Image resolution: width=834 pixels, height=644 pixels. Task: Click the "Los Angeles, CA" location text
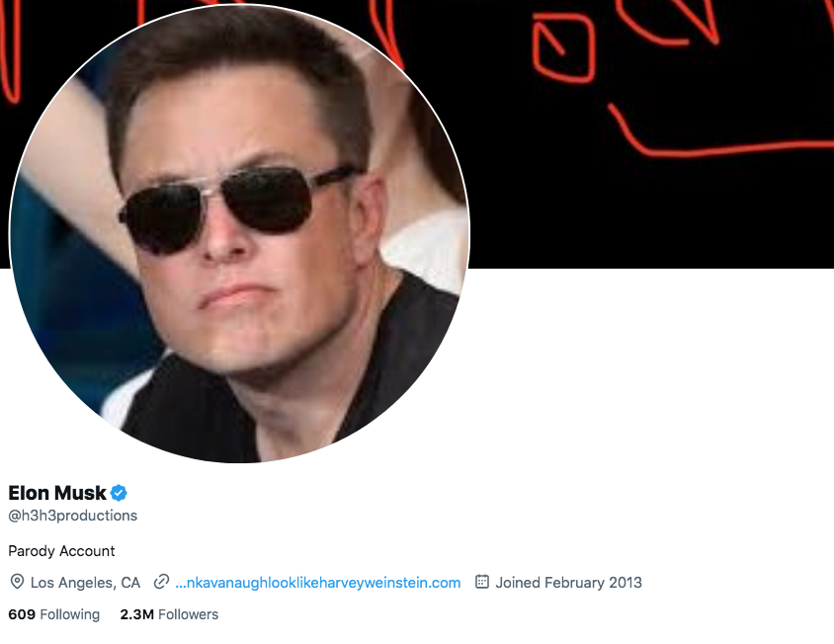[x=85, y=583]
